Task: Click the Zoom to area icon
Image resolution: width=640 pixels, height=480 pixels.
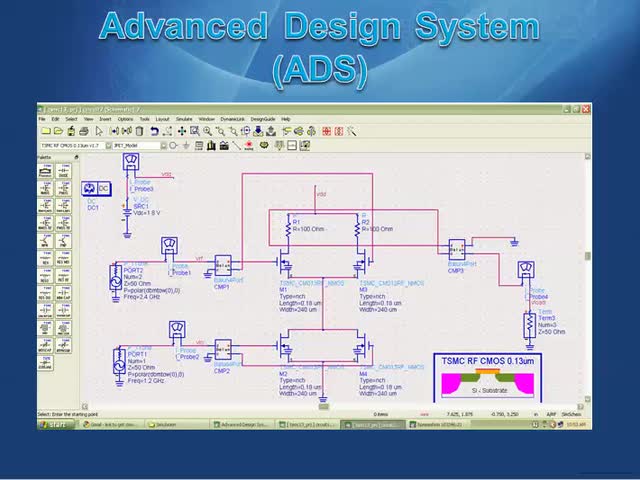Action: (195, 131)
